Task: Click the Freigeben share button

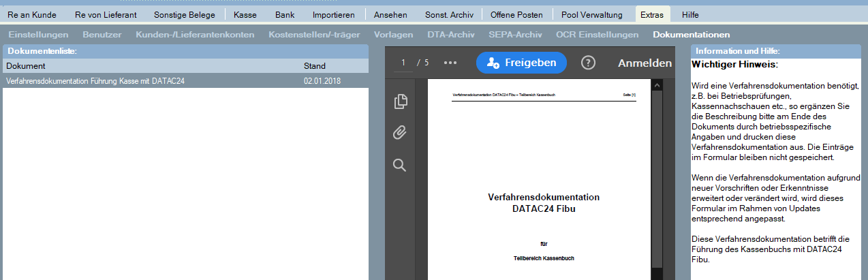Action: pyautogui.click(x=521, y=63)
